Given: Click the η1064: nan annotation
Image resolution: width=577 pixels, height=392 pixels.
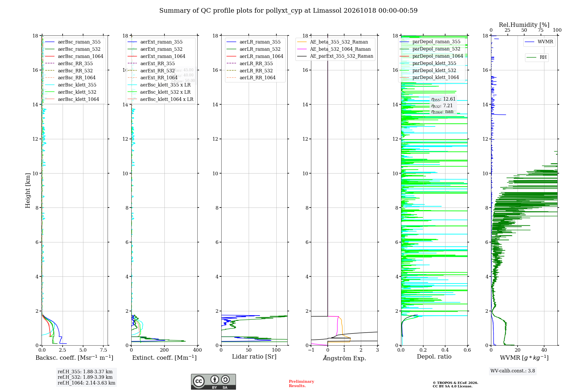Looking at the screenshot, I should point(442,112).
